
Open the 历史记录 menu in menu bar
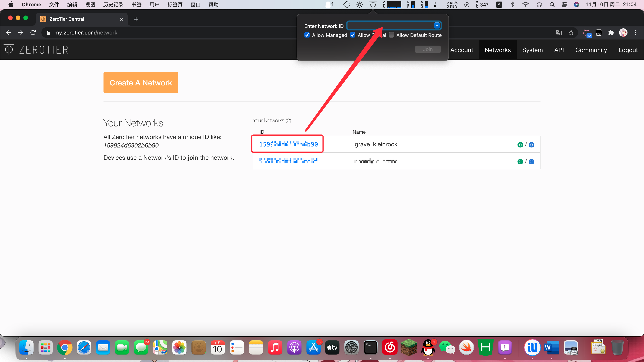pos(113,4)
